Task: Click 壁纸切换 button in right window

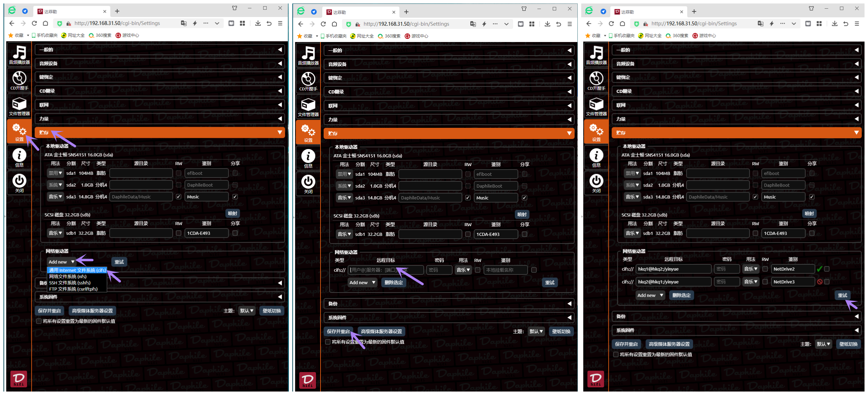Action: pos(848,344)
